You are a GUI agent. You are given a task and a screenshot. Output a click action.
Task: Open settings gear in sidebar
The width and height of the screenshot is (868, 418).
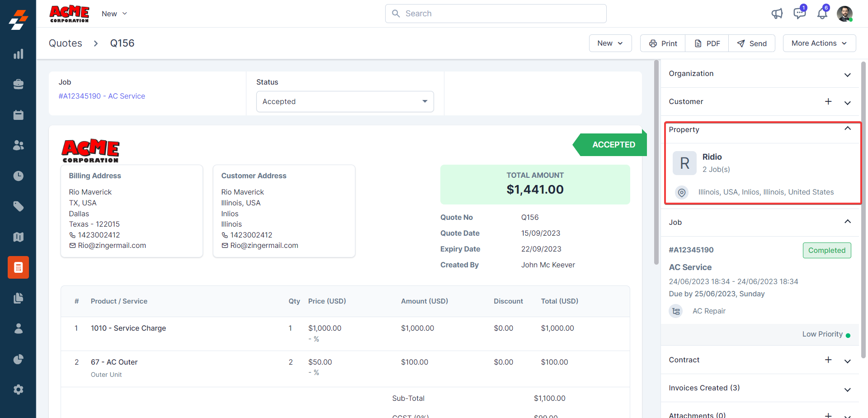pyautogui.click(x=18, y=389)
